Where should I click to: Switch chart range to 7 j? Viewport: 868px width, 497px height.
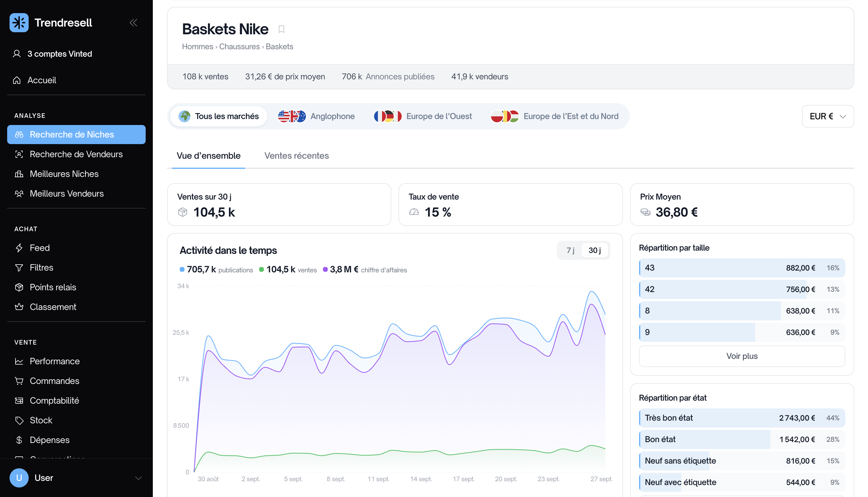[x=570, y=251]
